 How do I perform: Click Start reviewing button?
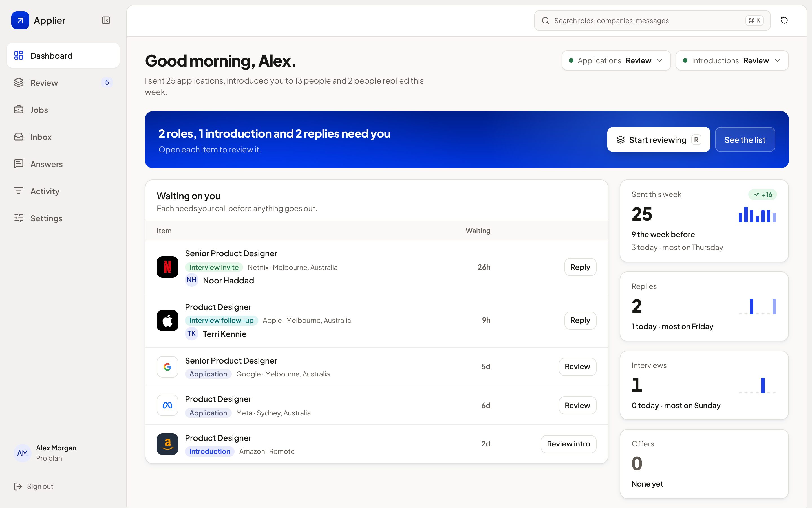(659, 139)
